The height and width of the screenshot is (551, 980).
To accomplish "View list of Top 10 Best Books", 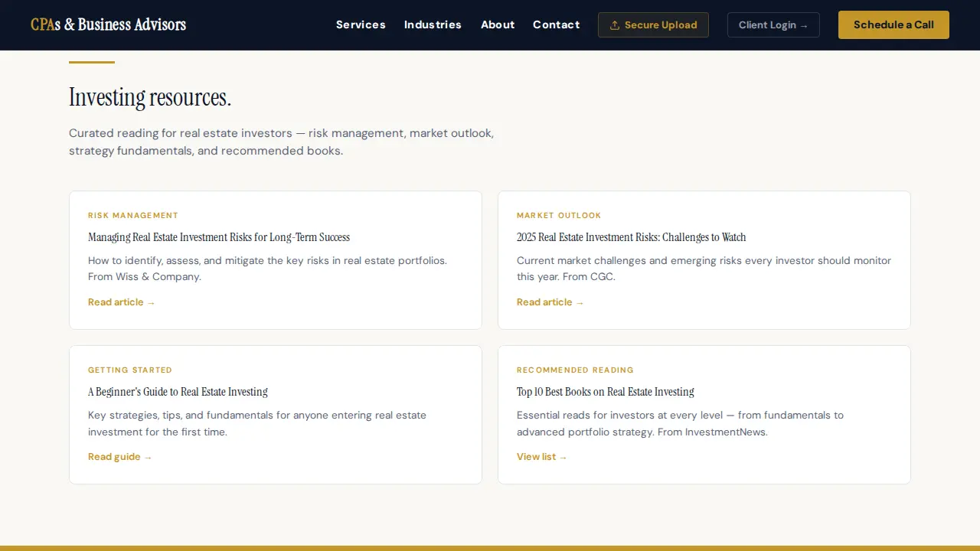I will point(542,457).
